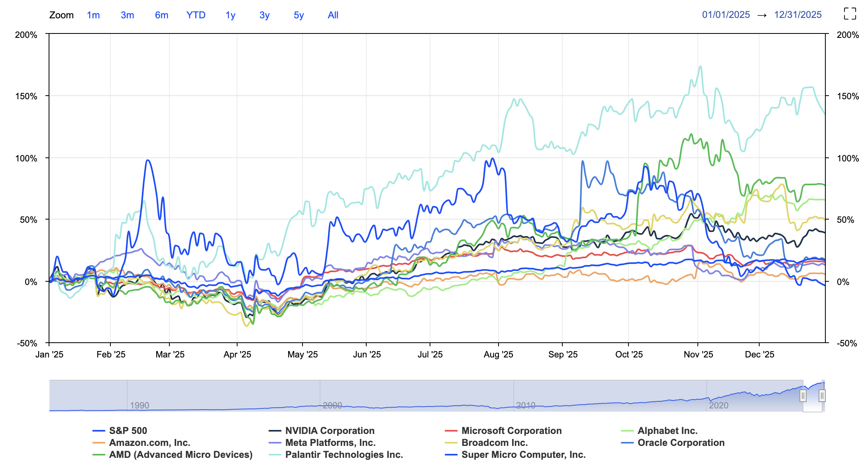This screenshot has width=868, height=471.
Task: Select the 3m zoom range
Action: pyautogui.click(x=127, y=15)
